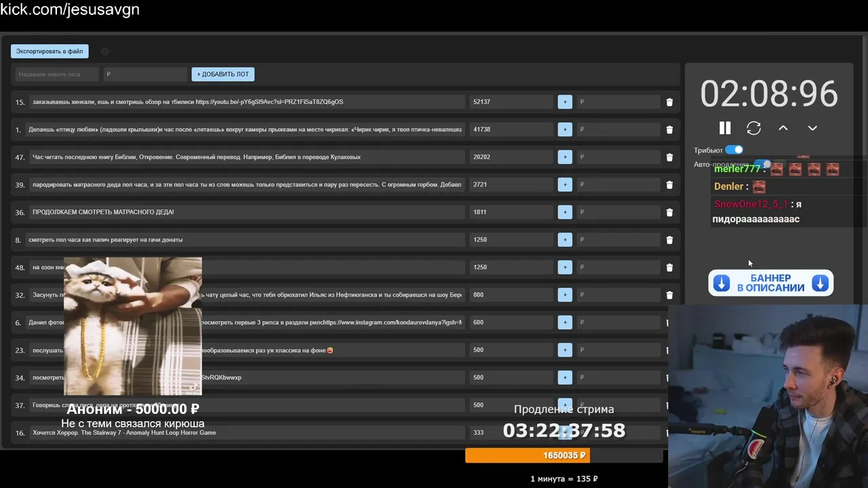Click lot 16 title Хочется Хоррор The Stairway 7

(x=247, y=432)
